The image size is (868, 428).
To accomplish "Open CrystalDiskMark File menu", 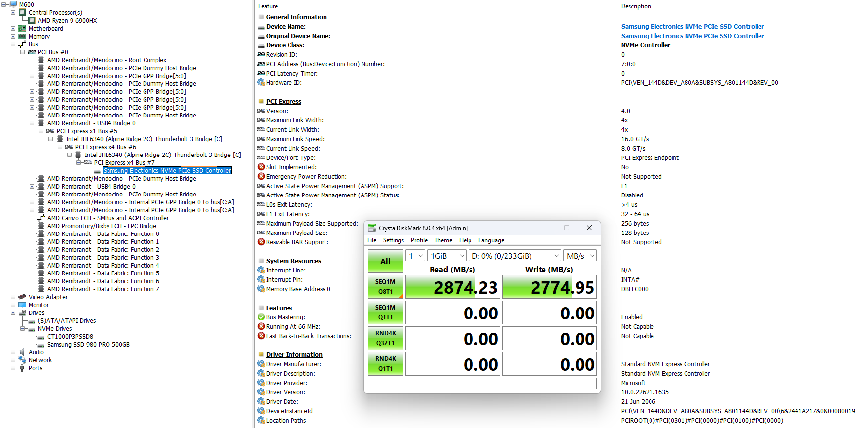I will point(372,240).
